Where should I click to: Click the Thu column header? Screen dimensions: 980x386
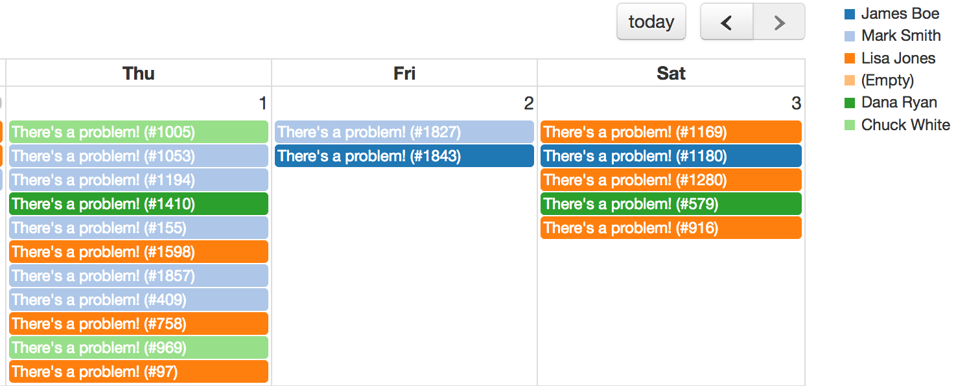point(137,73)
